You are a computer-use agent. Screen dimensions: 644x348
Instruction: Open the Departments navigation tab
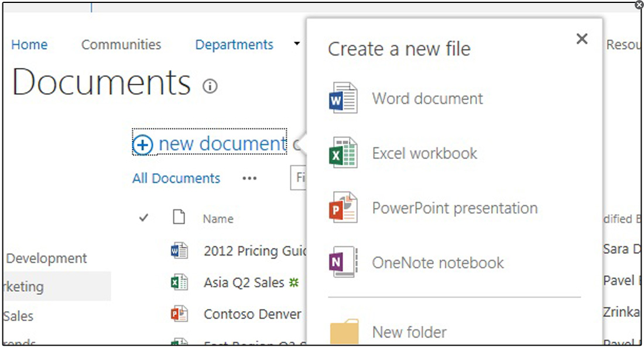(x=234, y=44)
